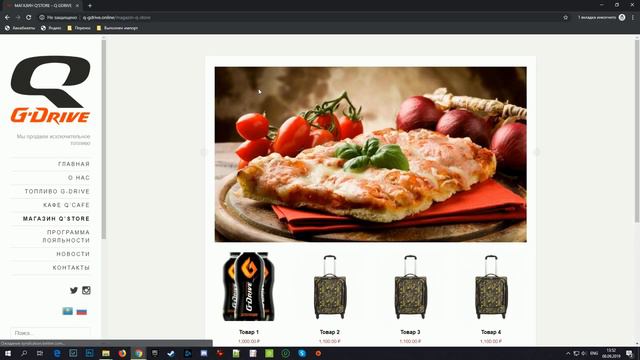This screenshot has height=360, width=640.
Task: Open taskbar search magnifier
Action: [x=24, y=353]
